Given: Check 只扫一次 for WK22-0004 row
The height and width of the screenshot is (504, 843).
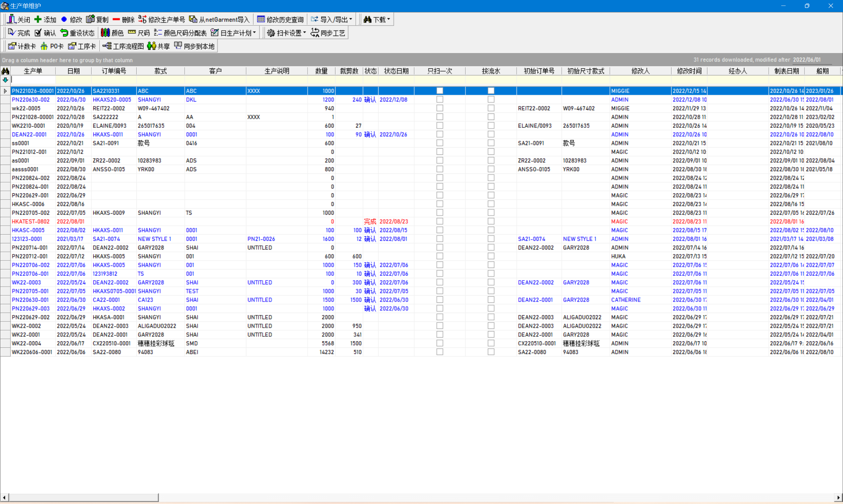Looking at the screenshot, I should click(x=440, y=343).
